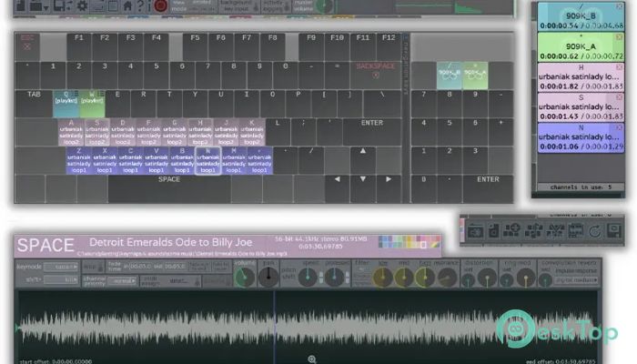The image size is (637, 364).
Task: Open the channel priority dropdown
Action: (122, 280)
